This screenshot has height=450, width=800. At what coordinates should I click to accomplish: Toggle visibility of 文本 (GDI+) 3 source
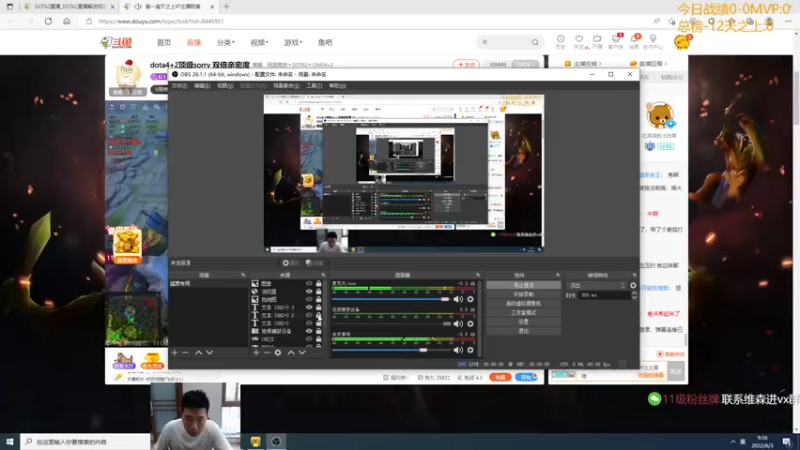pyautogui.click(x=309, y=307)
